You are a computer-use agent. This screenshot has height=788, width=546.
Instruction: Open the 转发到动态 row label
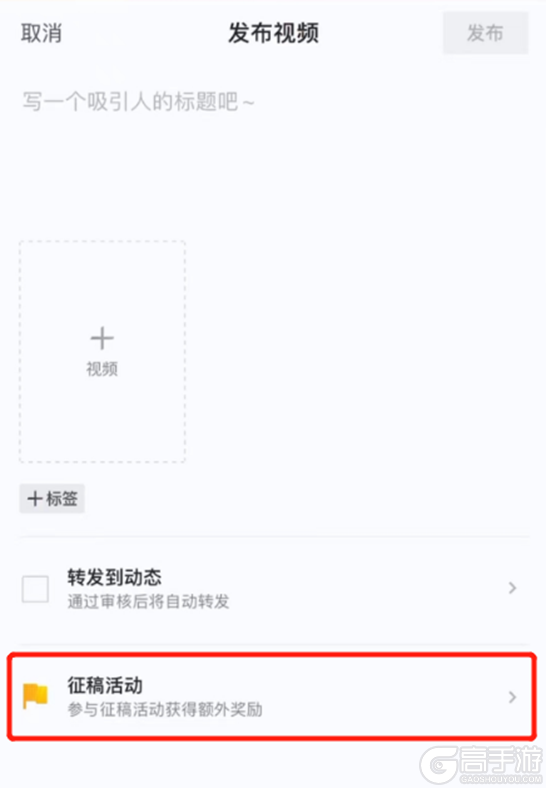115,577
